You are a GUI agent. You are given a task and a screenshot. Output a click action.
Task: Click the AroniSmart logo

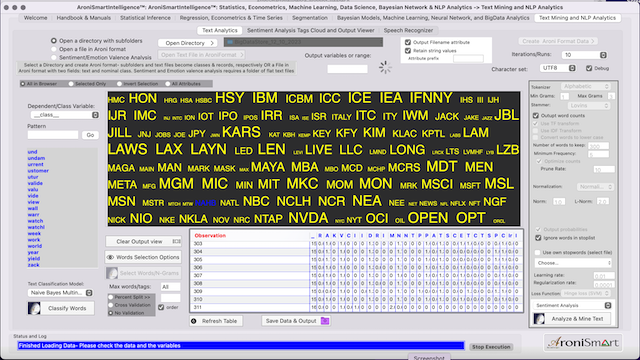583,342
